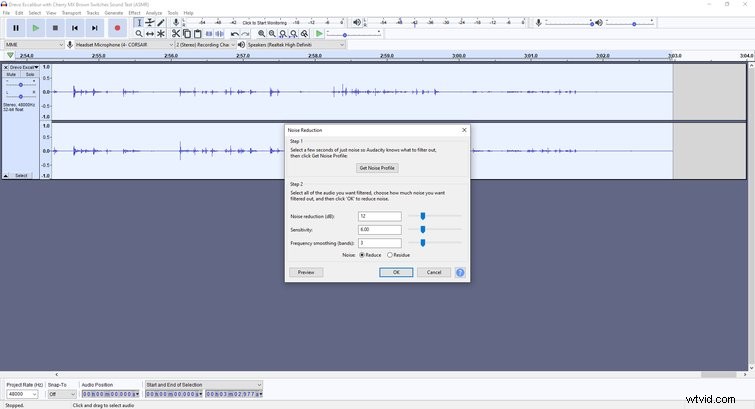
Task: Open the Generate menu
Action: click(114, 13)
